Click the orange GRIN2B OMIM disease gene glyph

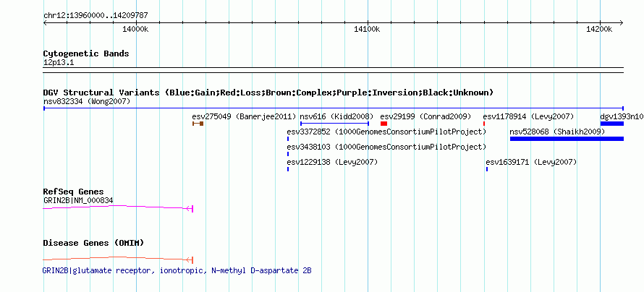118,259
